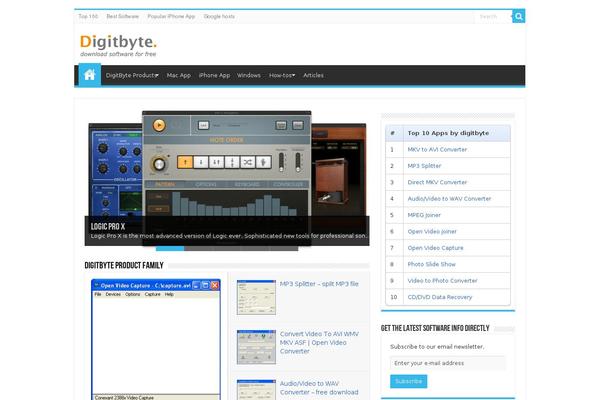This screenshot has height=400, width=600.
Task: Click the blue synthesizer slide image
Action: coord(115,170)
